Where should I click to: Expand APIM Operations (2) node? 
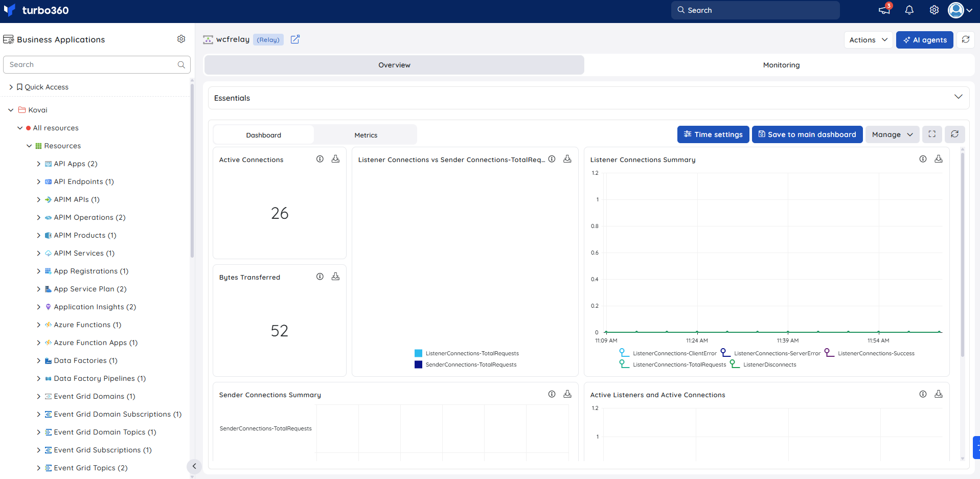[x=38, y=217]
